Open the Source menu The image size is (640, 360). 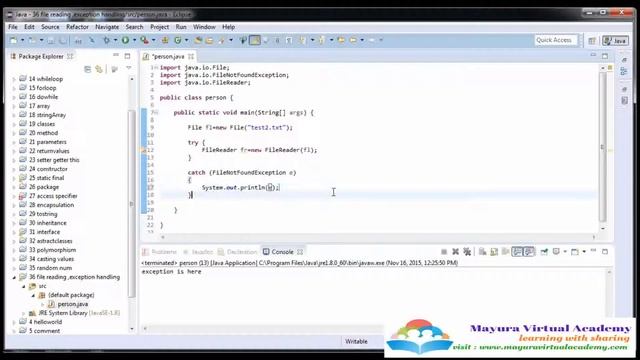tap(50, 27)
